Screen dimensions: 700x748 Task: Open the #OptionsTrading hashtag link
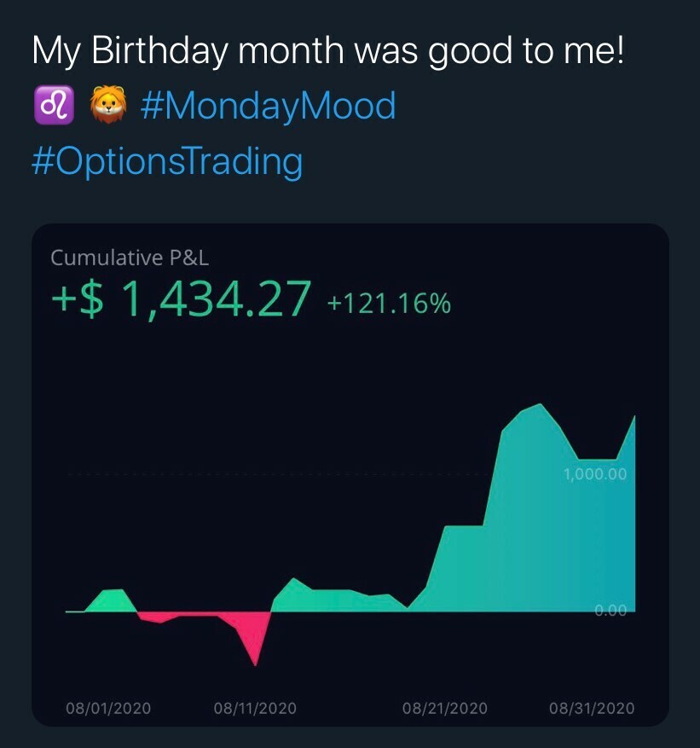pyautogui.click(x=167, y=160)
